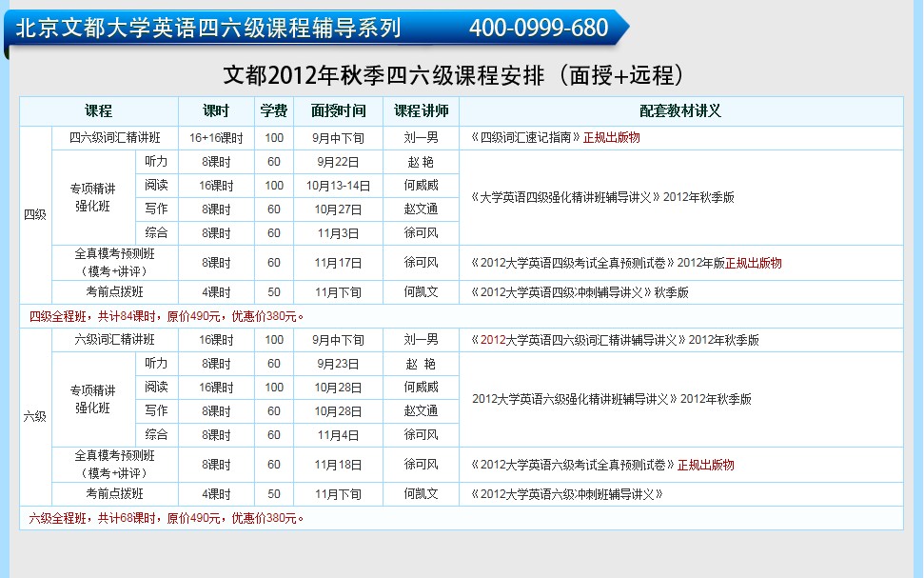Click 全真模考预测班 cell in 四级 section
924x578 pixels.
(115, 263)
